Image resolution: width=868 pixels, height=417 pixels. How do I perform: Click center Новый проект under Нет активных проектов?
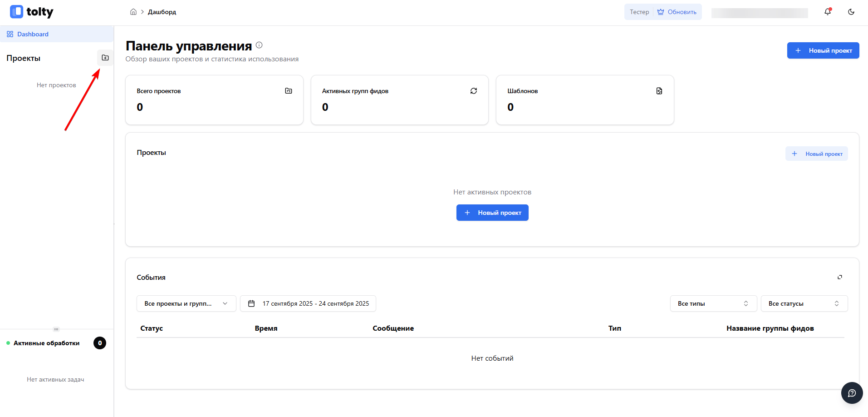point(492,213)
